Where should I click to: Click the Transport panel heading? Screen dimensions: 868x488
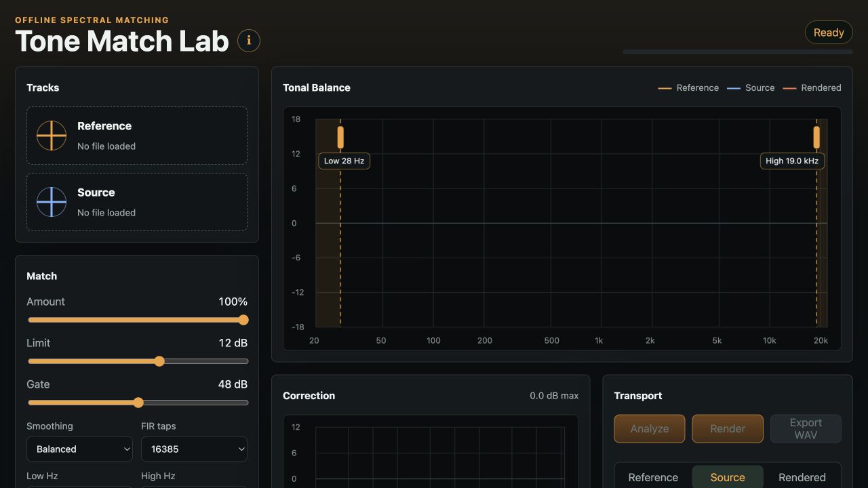click(638, 396)
